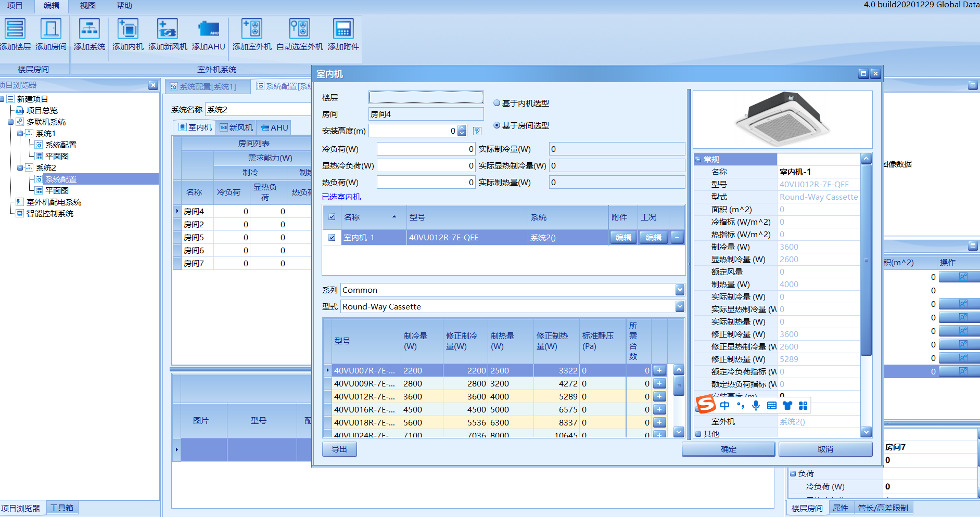Screen dimensions: 980x517
Task: Switch to the 新风机 tab
Action: 236,127
